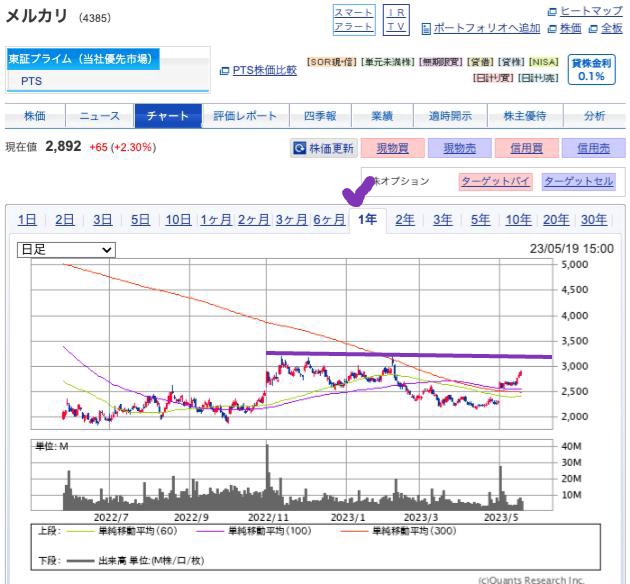630x584 pixels.
Task: Select 東証プライム（当社優先市場） market
Action: [x=83, y=59]
